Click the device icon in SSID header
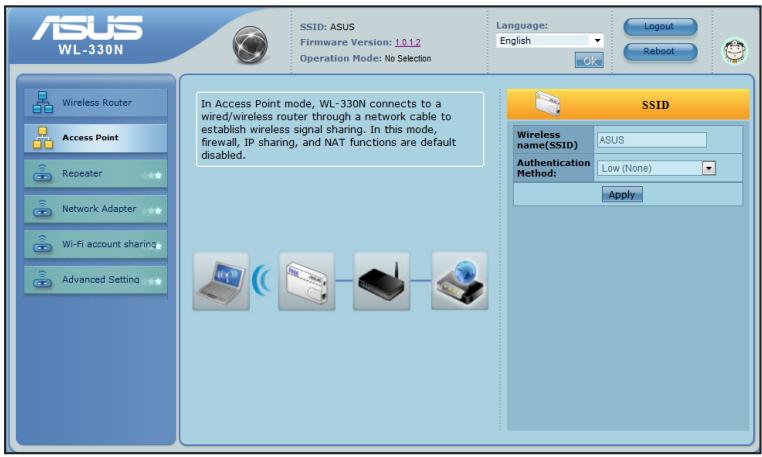 (548, 104)
